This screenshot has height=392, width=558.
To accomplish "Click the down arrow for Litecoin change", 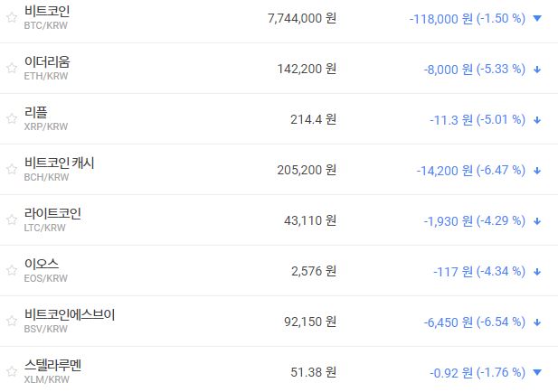I will (537, 220).
